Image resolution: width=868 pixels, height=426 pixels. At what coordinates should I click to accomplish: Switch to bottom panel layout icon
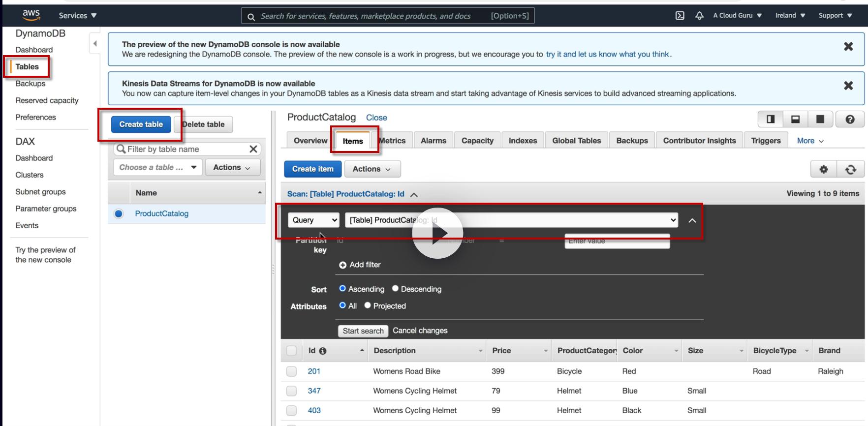pyautogui.click(x=795, y=120)
